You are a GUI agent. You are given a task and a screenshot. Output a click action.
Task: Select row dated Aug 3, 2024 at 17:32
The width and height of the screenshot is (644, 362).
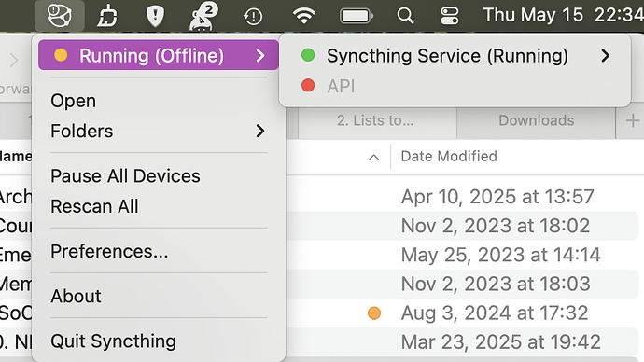coord(495,313)
